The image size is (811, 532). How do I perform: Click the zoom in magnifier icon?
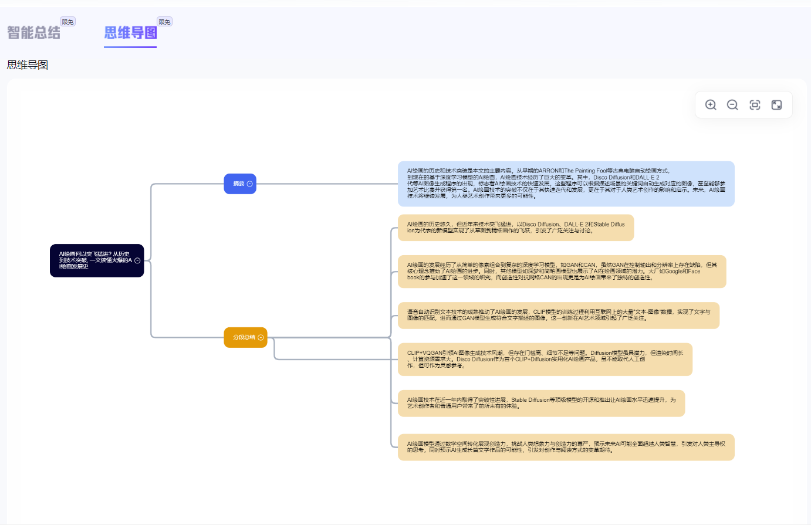click(x=711, y=105)
